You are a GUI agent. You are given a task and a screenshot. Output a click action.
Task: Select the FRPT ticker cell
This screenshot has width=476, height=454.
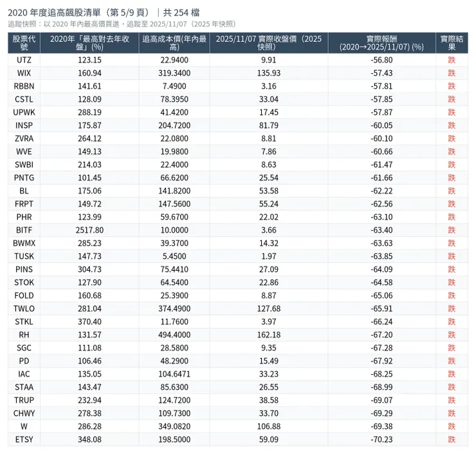pyautogui.click(x=24, y=204)
